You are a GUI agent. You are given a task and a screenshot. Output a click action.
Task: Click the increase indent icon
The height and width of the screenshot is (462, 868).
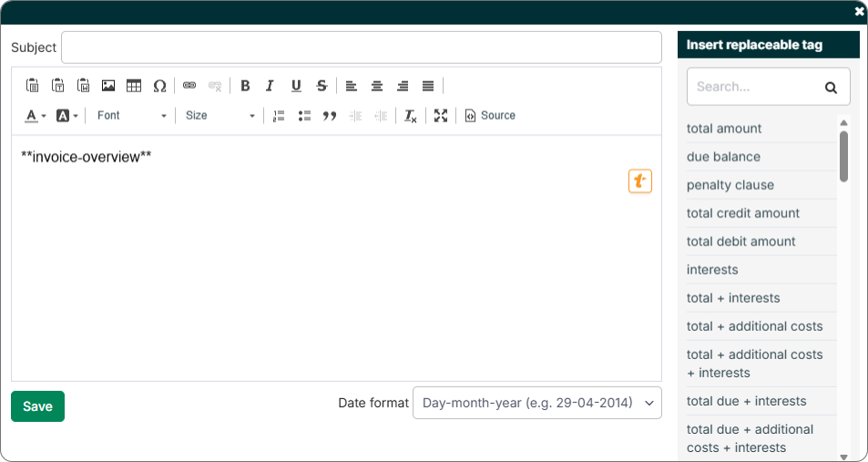pyautogui.click(x=381, y=116)
